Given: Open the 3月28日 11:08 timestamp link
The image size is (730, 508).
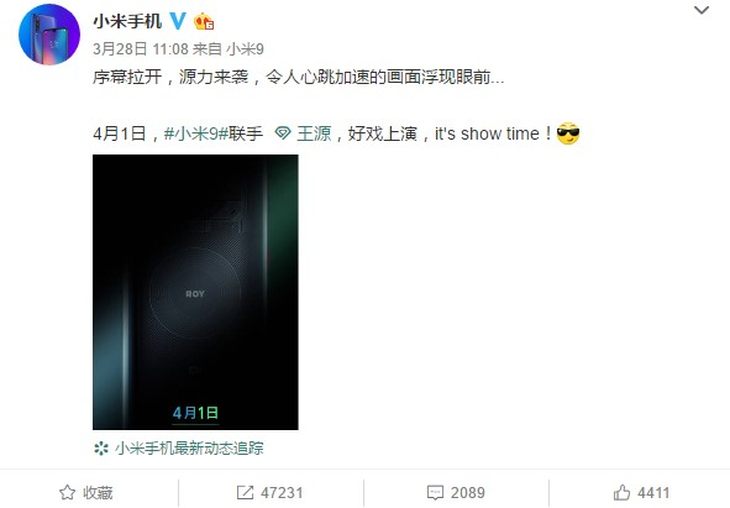Looking at the screenshot, I should pyautogui.click(x=140, y=49).
